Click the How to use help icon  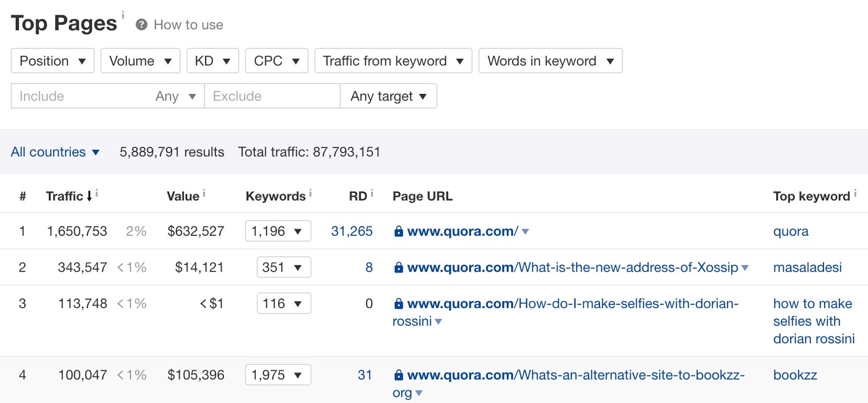pyautogui.click(x=142, y=25)
